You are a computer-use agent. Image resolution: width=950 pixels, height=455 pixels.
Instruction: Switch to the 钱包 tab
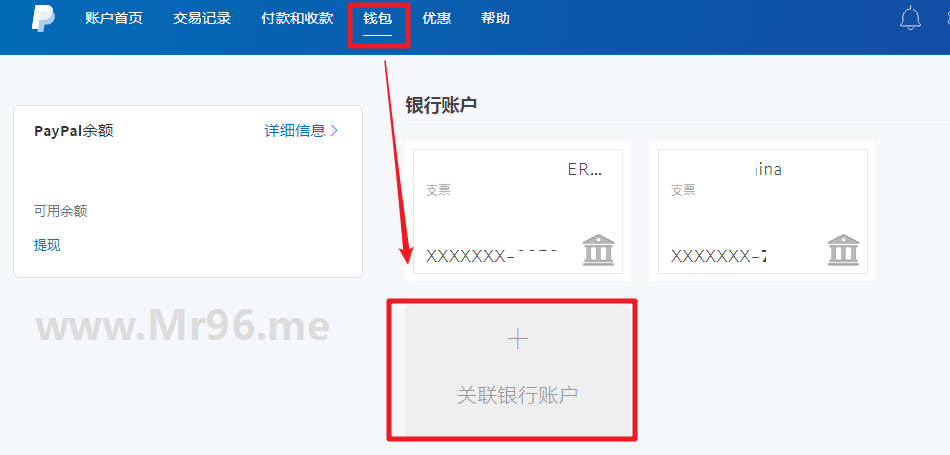378,18
